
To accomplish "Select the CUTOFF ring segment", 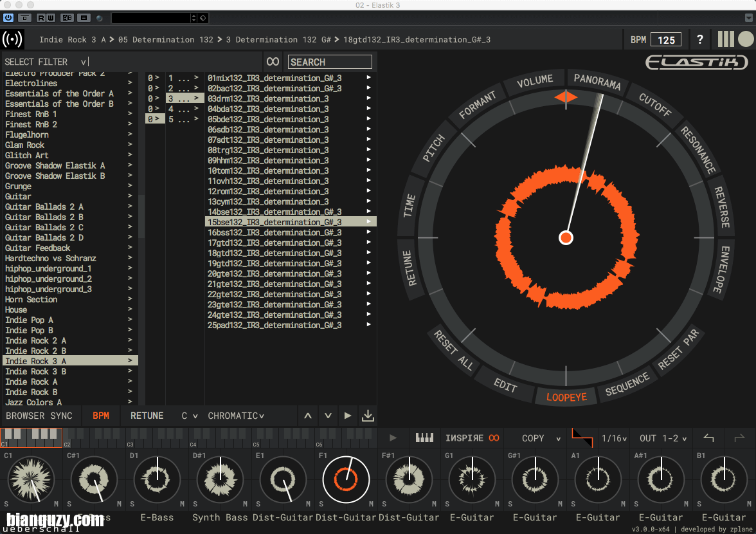I will (x=654, y=104).
